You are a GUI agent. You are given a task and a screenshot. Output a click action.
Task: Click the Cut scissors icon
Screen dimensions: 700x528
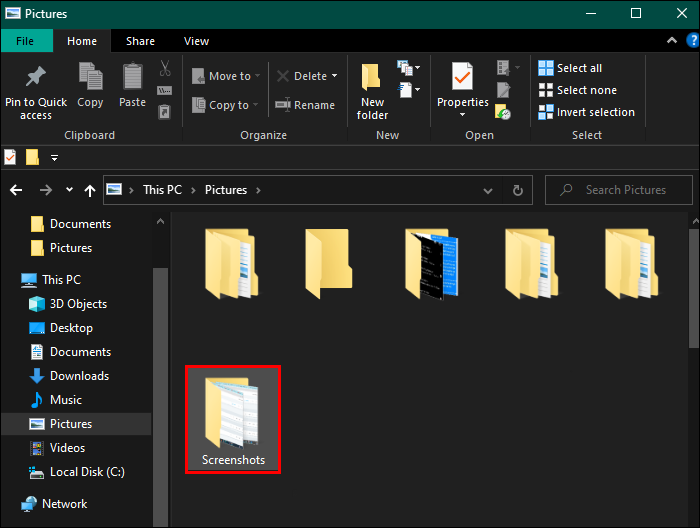click(165, 68)
